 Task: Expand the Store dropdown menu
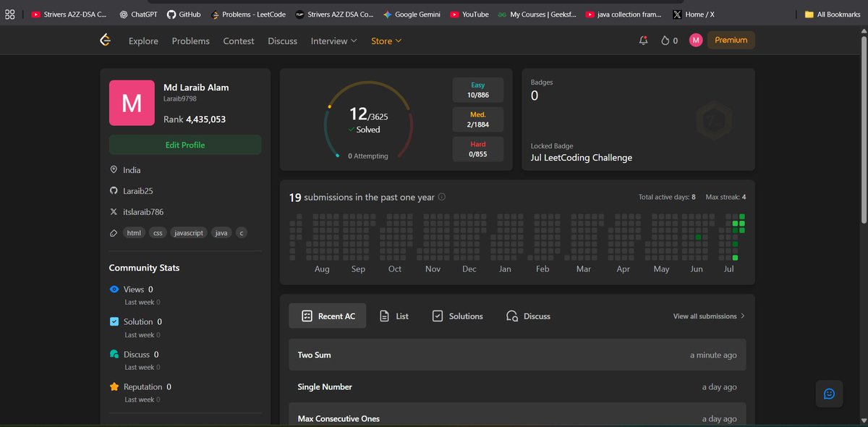(386, 41)
